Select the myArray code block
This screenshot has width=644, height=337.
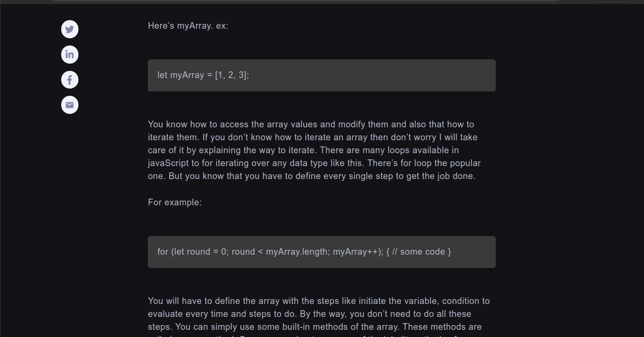[321, 75]
